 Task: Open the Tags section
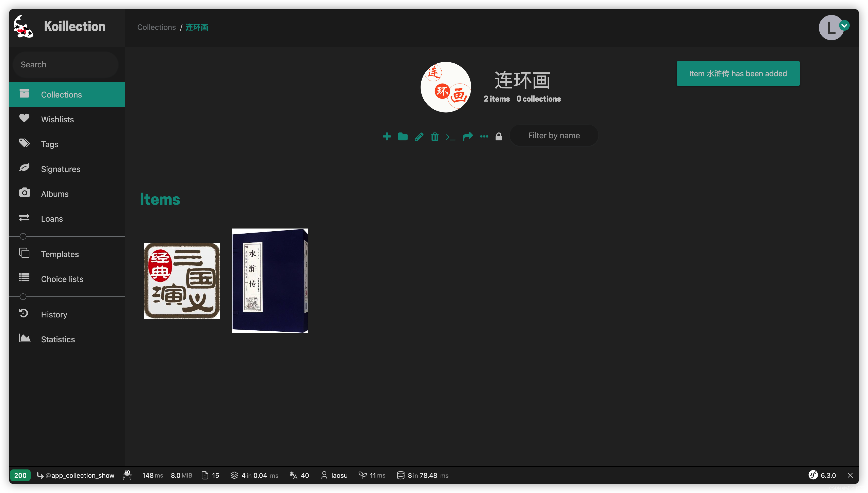[x=49, y=144]
